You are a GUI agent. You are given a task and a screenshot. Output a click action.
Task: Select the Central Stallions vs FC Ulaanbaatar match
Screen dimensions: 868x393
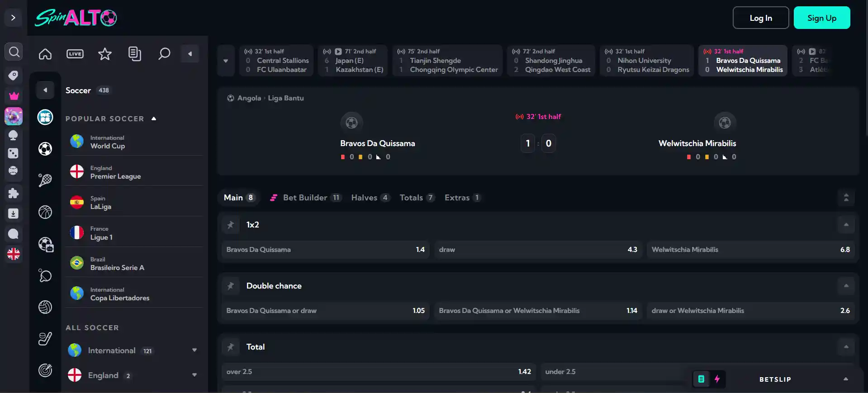pos(276,61)
